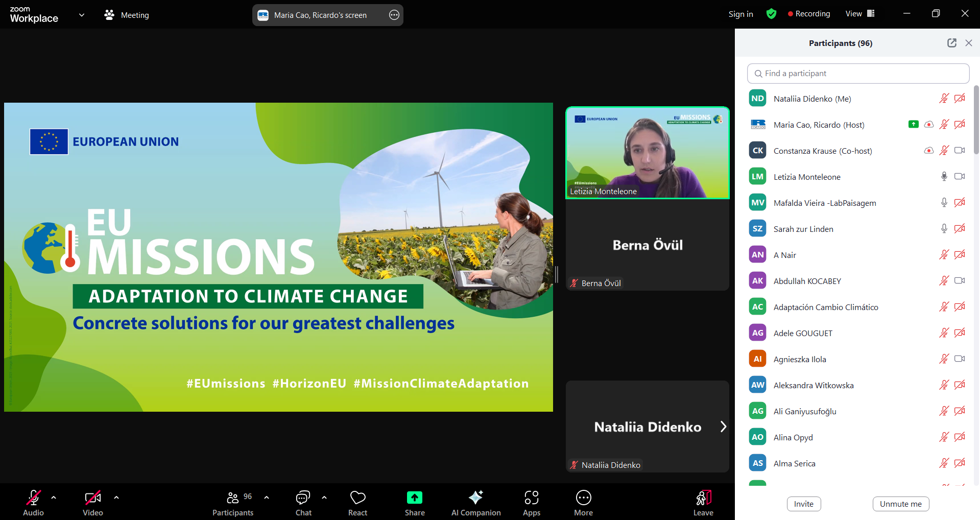Expand the audio options arrow

(54, 497)
